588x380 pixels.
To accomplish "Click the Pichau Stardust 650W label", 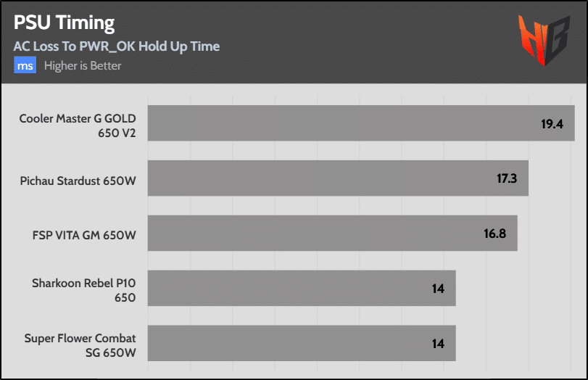I will pos(78,181).
